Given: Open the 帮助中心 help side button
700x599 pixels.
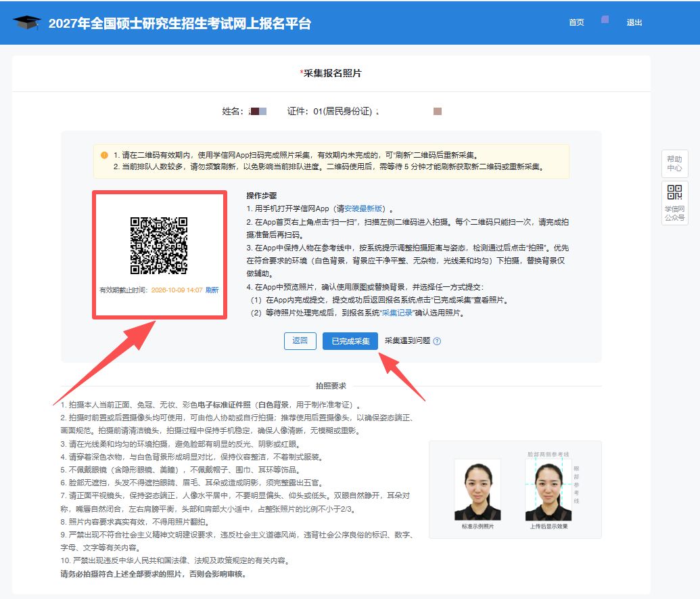Looking at the screenshot, I should 674,164.
